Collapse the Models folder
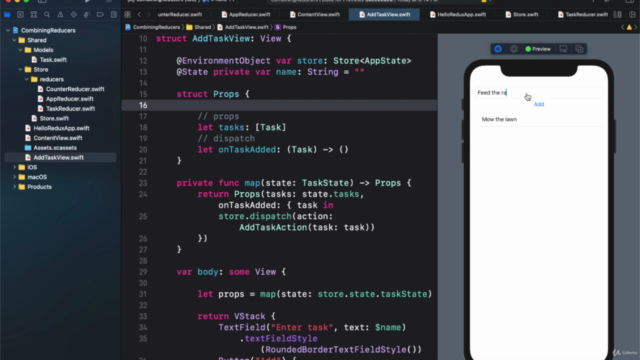The height and width of the screenshot is (360, 640). coord(20,50)
